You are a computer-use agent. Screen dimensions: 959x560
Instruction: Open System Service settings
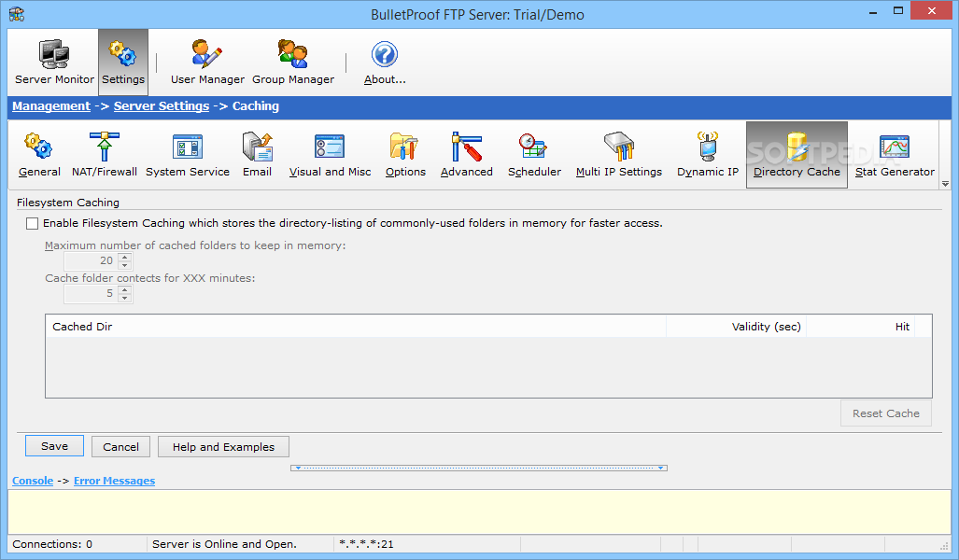(x=187, y=155)
